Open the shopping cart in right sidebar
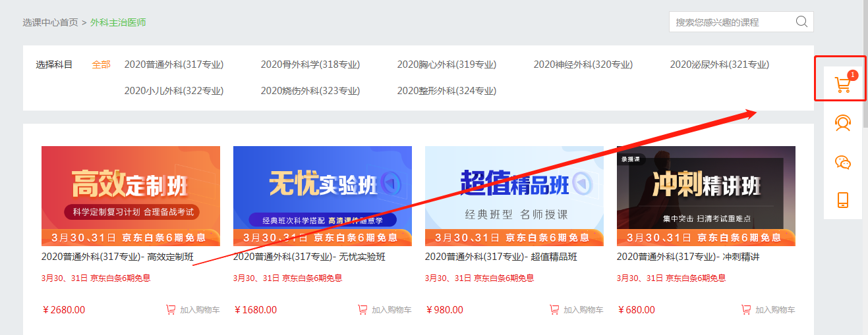 (x=842, y=84)
